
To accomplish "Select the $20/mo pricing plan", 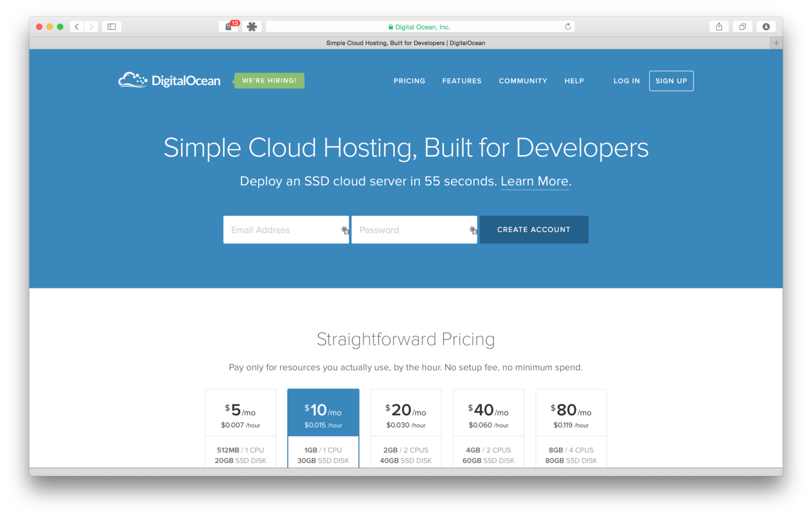I will pos(406,428).
